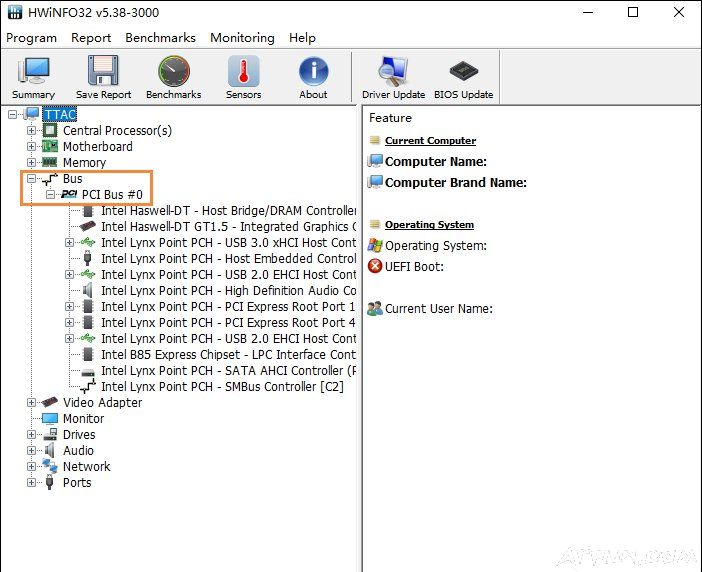The width and height of the screenshot is (702, 572).
Task: Select the UEFI Boot row text
Action: 415,267
